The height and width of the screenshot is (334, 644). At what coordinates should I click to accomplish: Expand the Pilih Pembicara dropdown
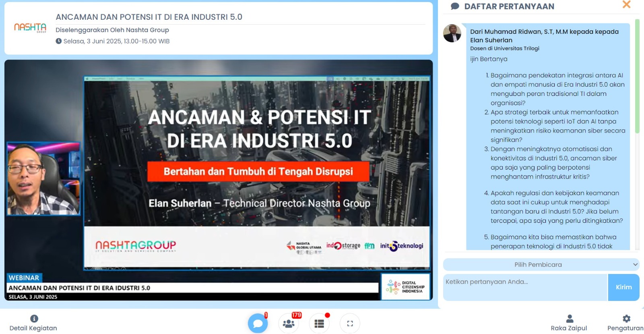coord(541,265)
